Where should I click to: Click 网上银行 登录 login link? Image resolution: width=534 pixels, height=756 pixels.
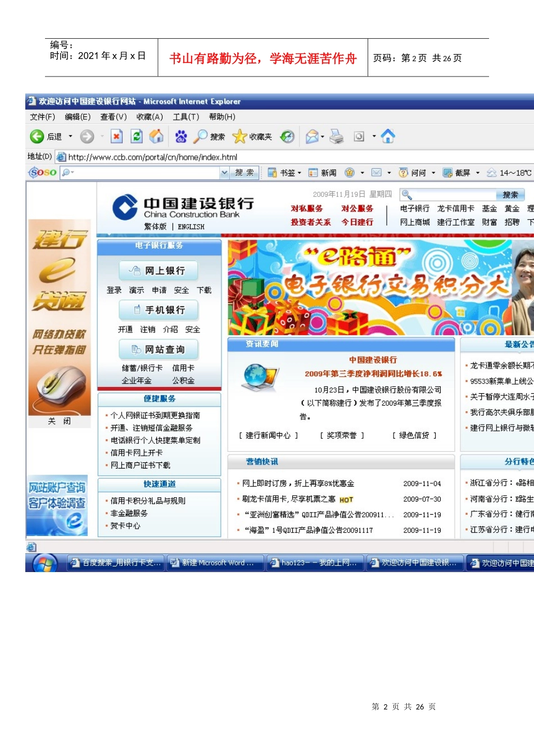[x=114, y=290]
